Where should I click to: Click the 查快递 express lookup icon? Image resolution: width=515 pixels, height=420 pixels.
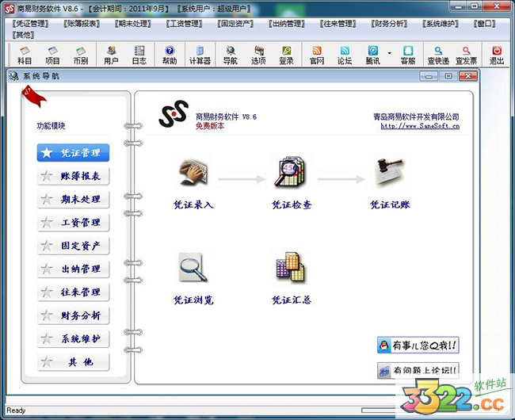[438, 55]
